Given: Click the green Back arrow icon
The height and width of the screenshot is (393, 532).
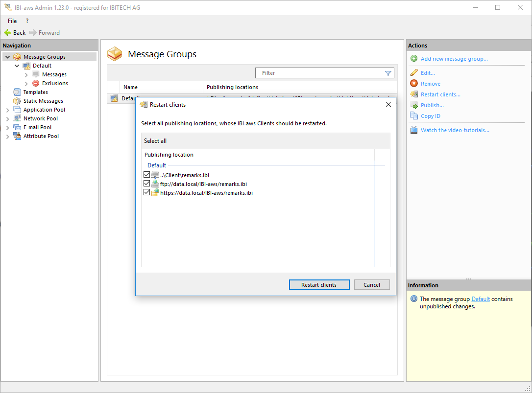Looking at the screenshot, I should click(x=8, y=33).
